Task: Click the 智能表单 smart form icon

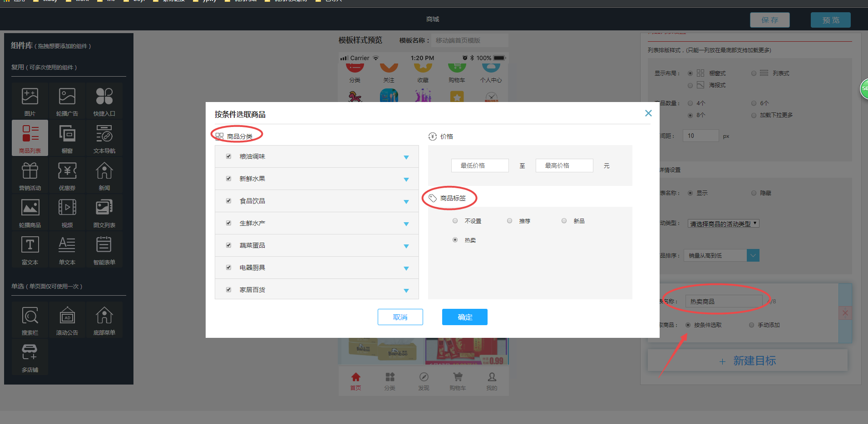Action: [x=104, y=245]
